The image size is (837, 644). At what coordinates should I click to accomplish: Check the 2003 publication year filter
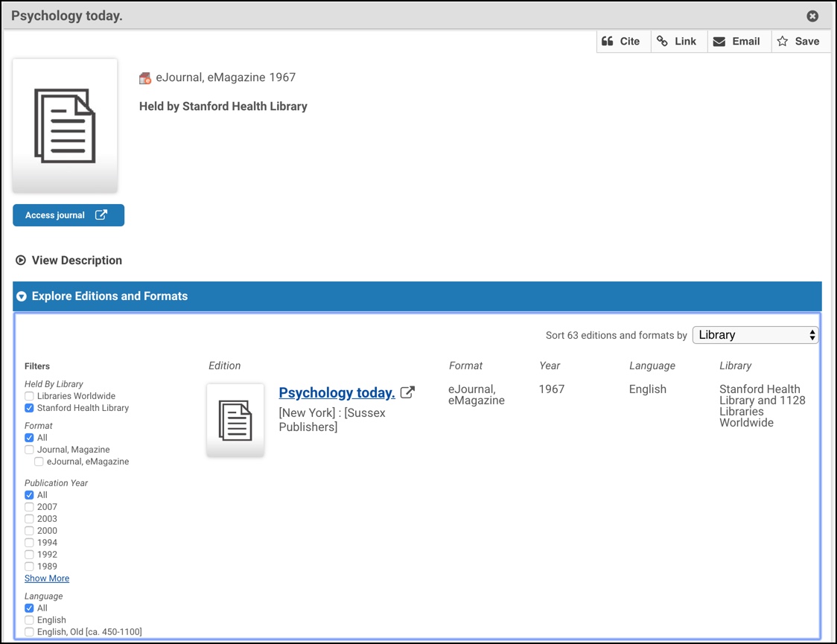(x=29, y=519)
